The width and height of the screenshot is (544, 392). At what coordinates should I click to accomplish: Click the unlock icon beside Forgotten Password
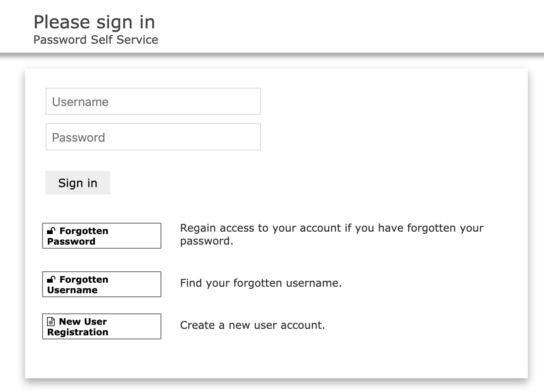51,231
